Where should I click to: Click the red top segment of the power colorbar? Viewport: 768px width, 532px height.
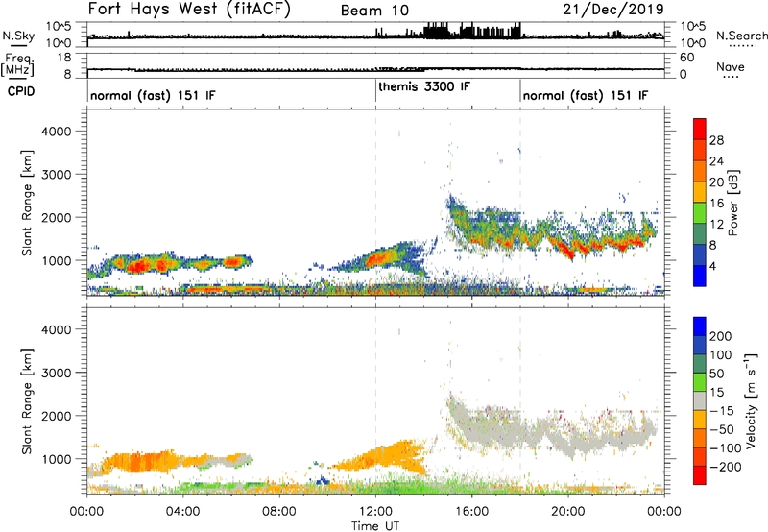700,129
